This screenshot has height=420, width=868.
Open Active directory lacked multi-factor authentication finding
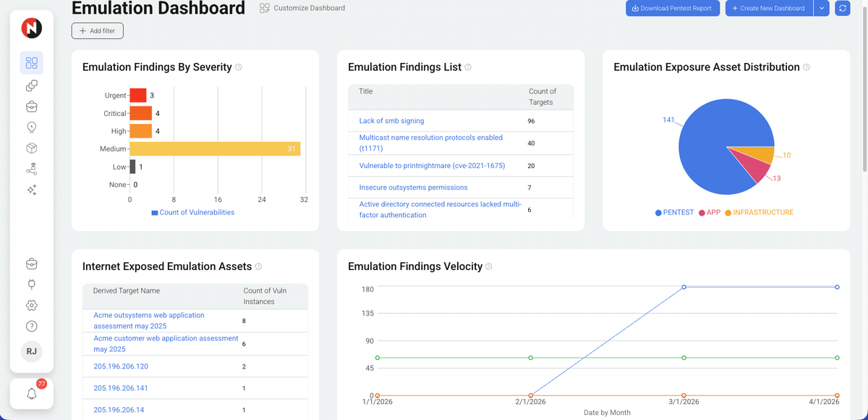(x=440, y=209)
